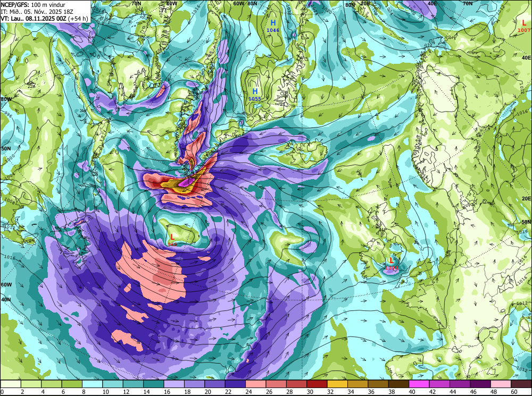Select the magenta swatch between 40 and 42
This screenshot has width=532, height=396.
(419, 384)
